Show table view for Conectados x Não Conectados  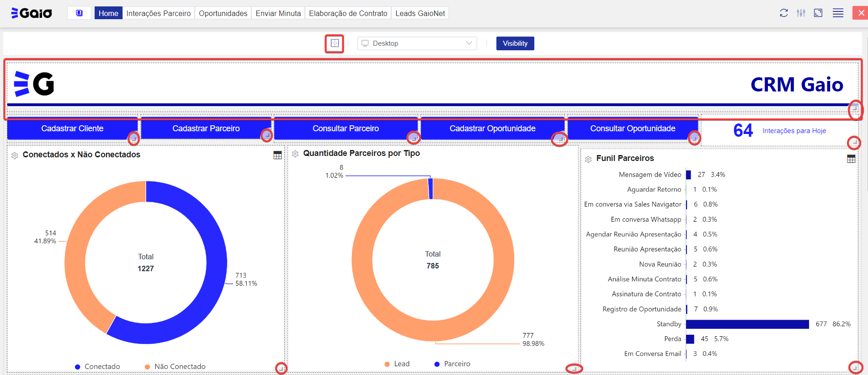pos(277,155)
